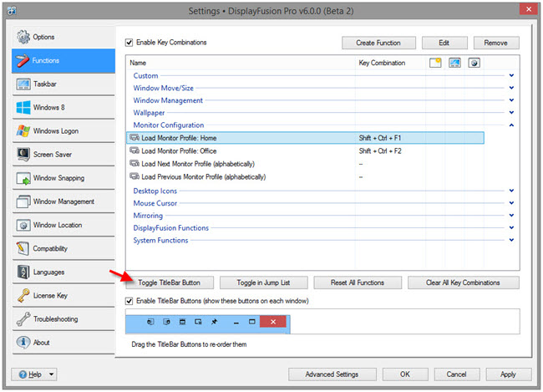
Task: Switch to the Taskbar settings tab
Action: click(x=63, y=84)
